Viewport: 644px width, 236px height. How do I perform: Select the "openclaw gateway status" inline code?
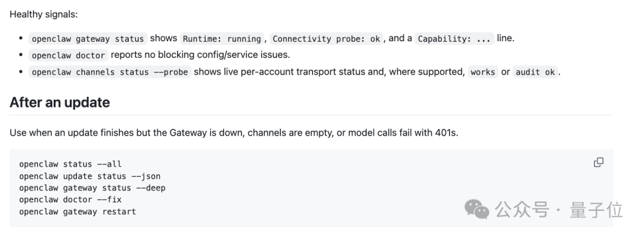88,39
